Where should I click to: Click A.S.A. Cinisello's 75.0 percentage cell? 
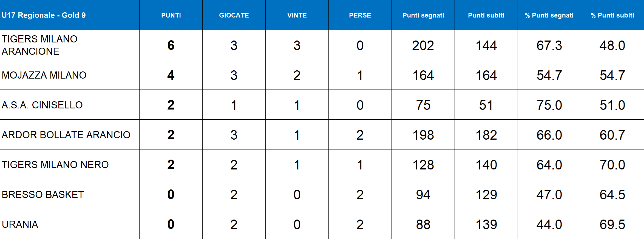[549, 105]
